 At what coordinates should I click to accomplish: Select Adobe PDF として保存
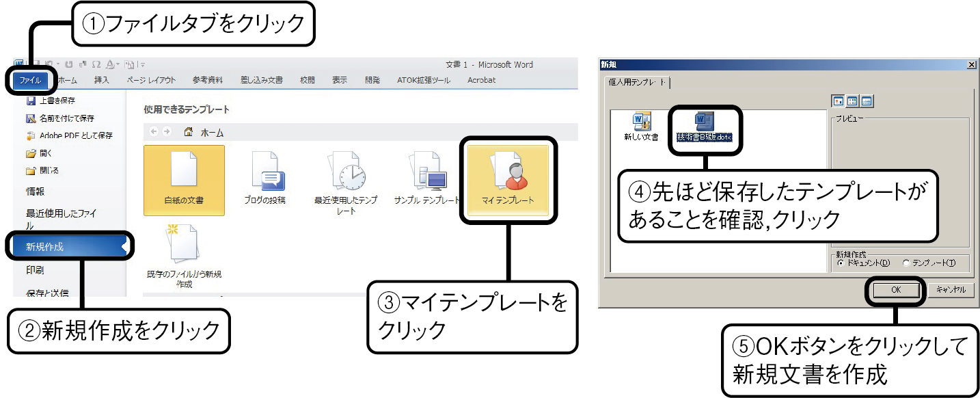(69, 135)
